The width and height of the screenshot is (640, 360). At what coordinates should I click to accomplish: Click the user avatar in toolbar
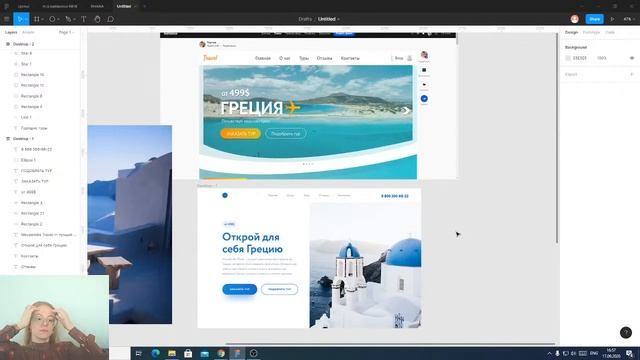pyautogui.click(x=575, y=19)
